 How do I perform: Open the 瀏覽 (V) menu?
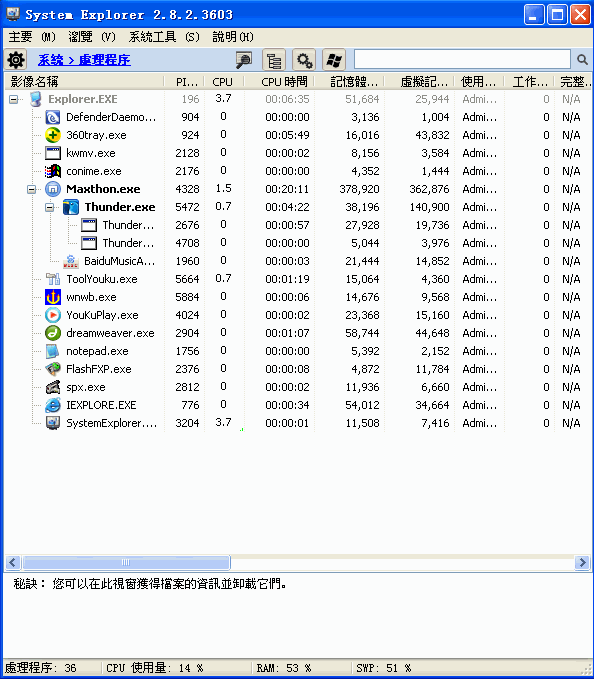point(92,37)
